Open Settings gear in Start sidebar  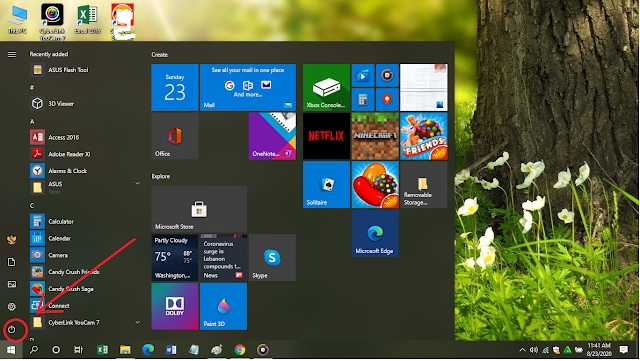coord(12,306)
